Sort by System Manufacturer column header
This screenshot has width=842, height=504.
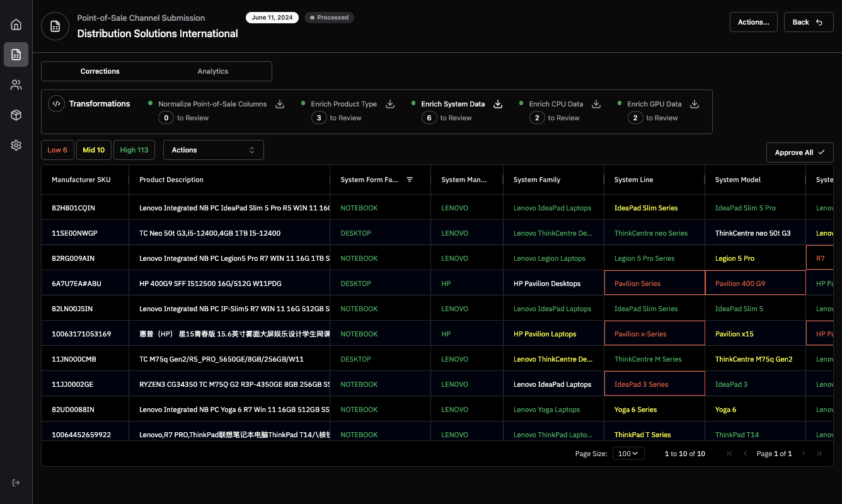coord(464,180)
